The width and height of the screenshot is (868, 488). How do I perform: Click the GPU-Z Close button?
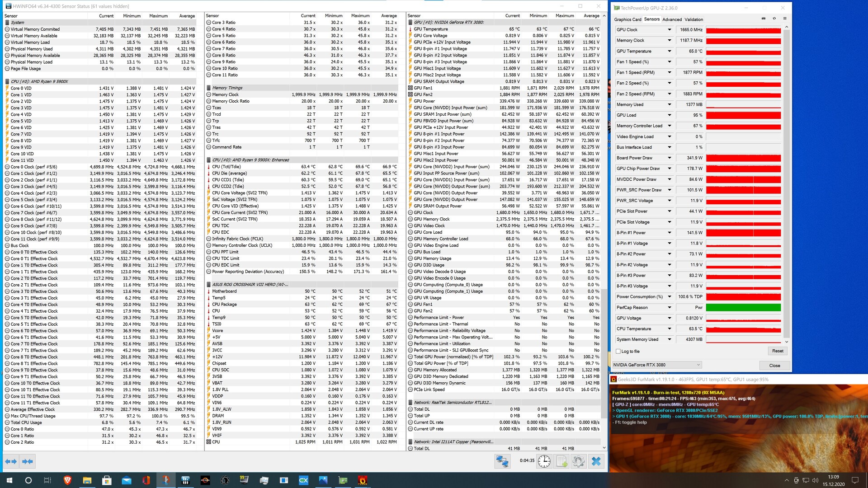pyautogui.click(x=774, y=366)
